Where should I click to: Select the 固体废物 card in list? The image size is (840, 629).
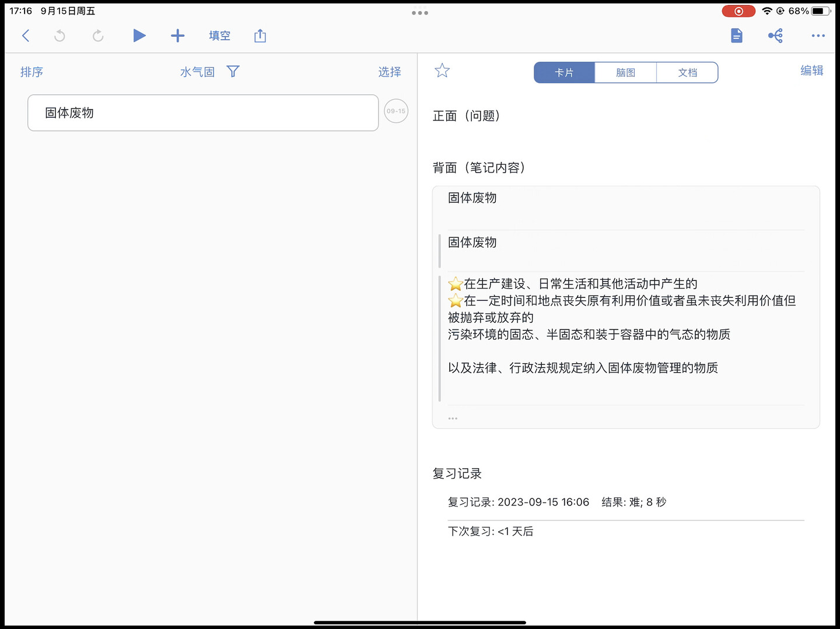tap(203, 113)
